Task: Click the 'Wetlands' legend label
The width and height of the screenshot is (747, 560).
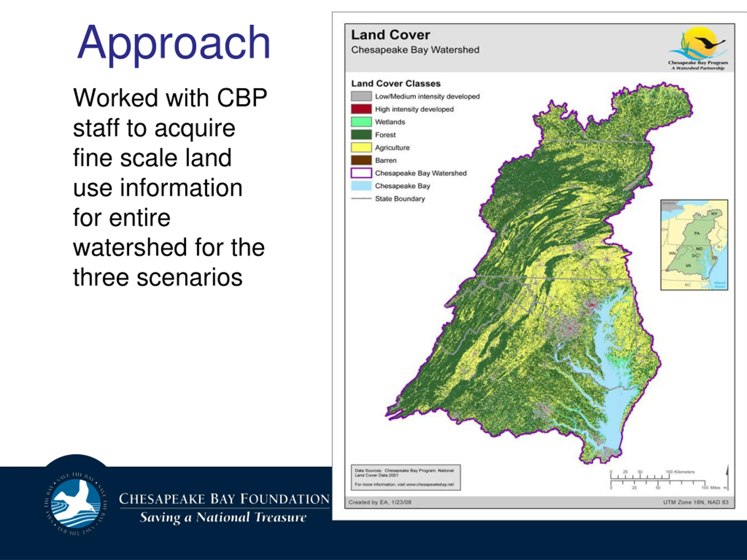Action: coord(390,122)
